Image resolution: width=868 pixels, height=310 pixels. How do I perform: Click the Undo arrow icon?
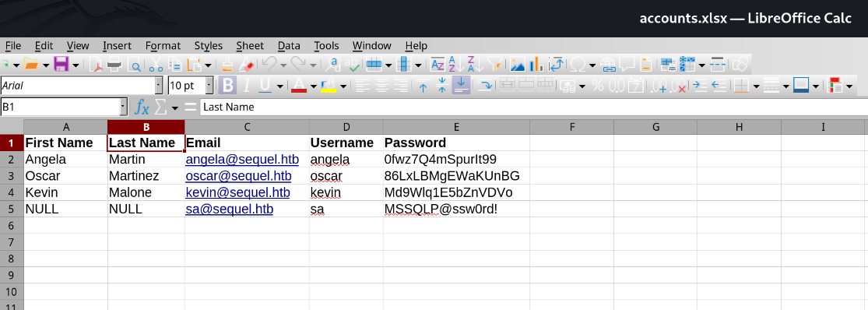269,64
